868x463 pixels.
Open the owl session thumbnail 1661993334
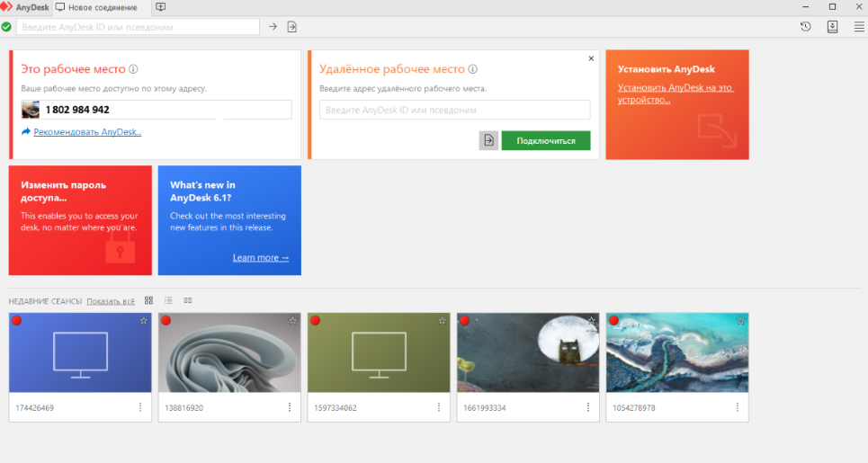[528, 353]
